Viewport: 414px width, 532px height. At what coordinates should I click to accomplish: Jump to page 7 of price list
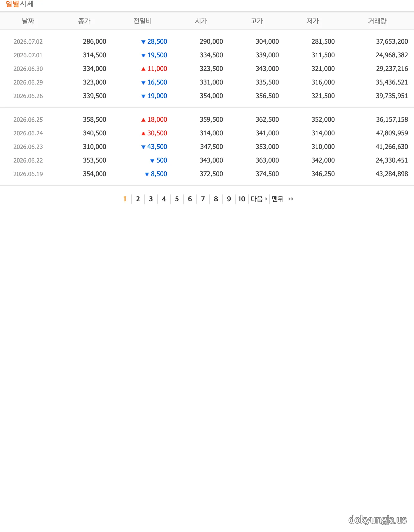point(203,199)
